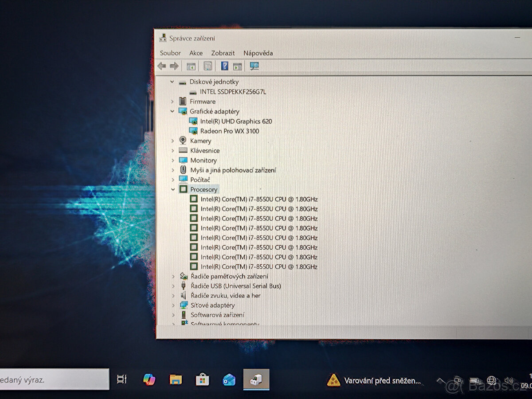Open the Soubor menu

point(170,53)
